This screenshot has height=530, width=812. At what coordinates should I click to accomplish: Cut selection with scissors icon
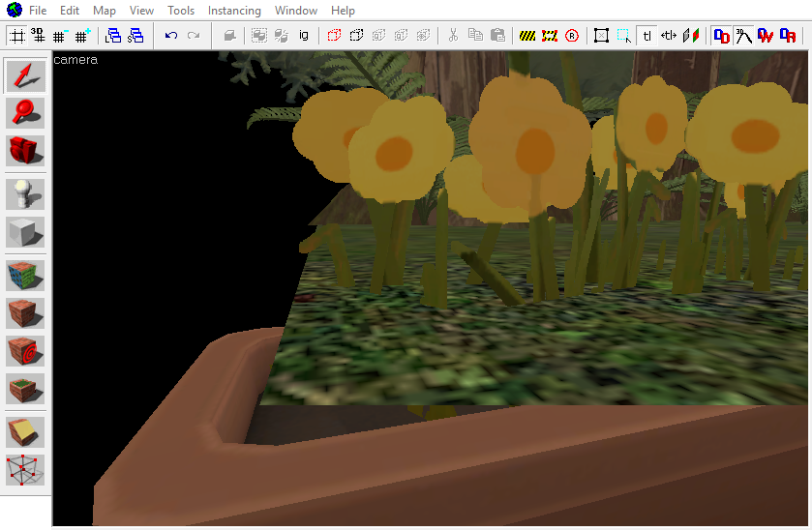(453, 36)
